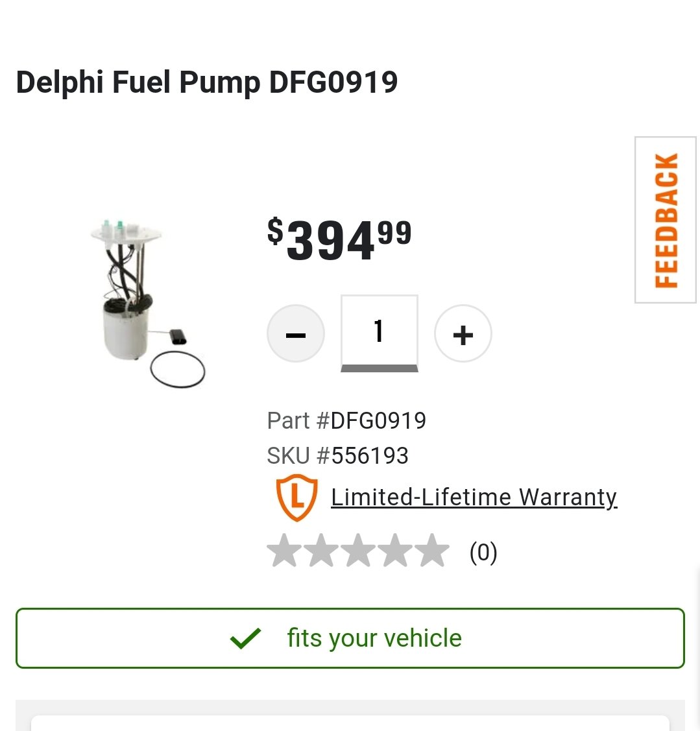Open the Limited-Lifetime Warranty link
The image size is (700, 731).
click(474, 497)
